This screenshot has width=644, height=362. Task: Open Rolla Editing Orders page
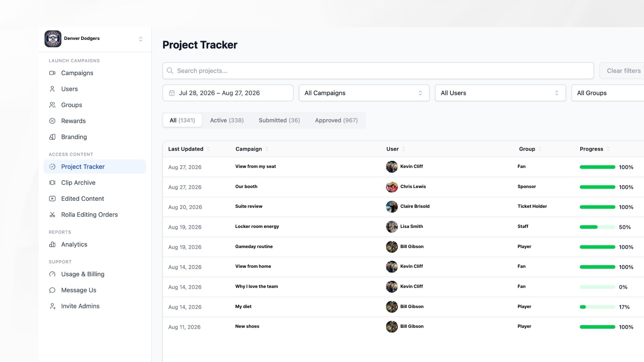tap(95, 215)
